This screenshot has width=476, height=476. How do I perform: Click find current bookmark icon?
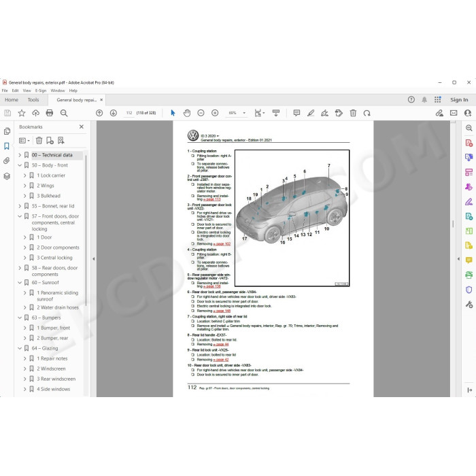tap(61, 140)
